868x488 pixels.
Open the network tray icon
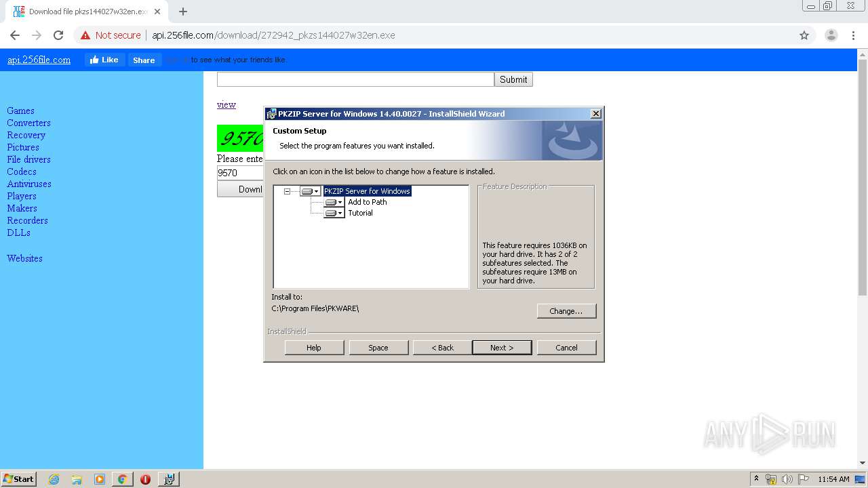(771, 479)
